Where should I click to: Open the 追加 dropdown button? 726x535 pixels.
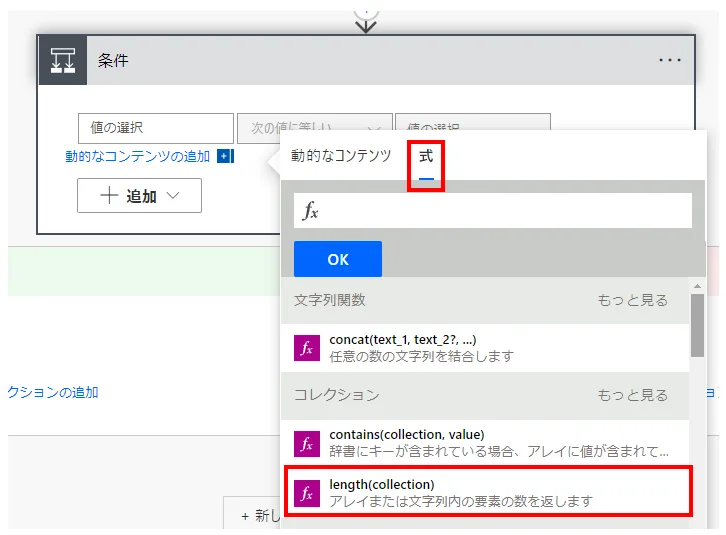[x=140, y=196]
